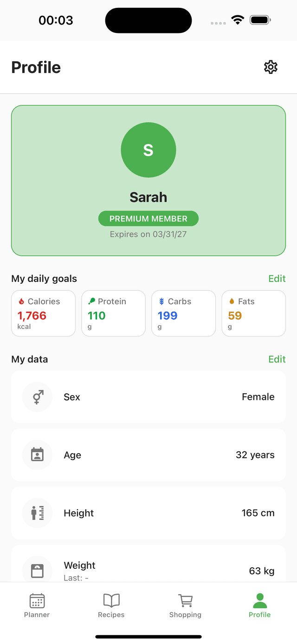
Task: Switch to the Planner tab
Action: click(37, 605)
